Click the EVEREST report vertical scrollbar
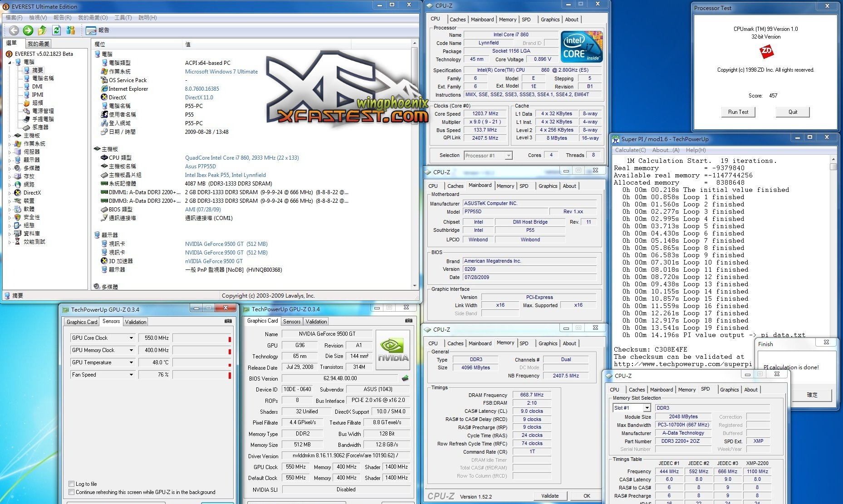The height and width of the screenshot is (504, 843). tap(415, 164)
